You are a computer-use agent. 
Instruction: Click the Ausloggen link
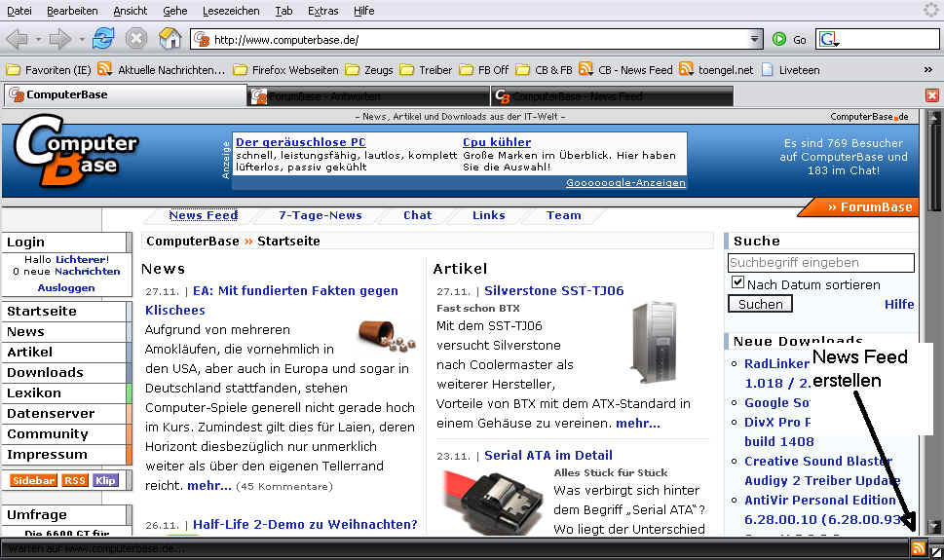point(66,288)
